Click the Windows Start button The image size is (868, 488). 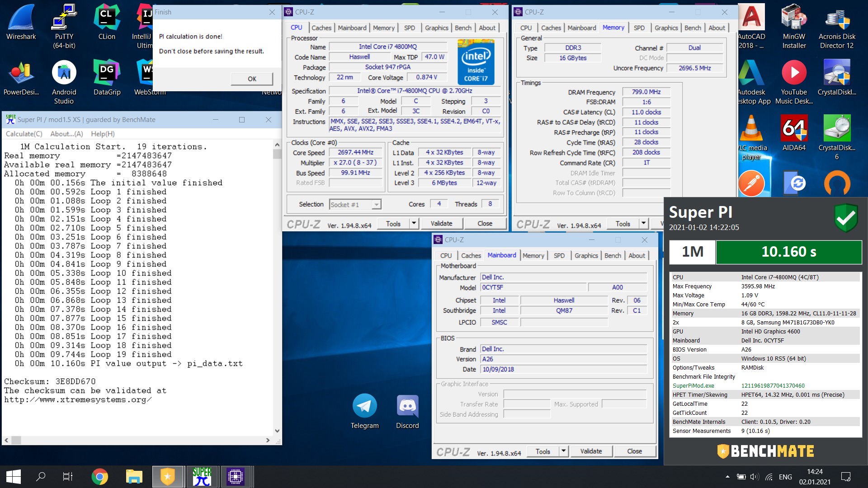pos(13,477)
